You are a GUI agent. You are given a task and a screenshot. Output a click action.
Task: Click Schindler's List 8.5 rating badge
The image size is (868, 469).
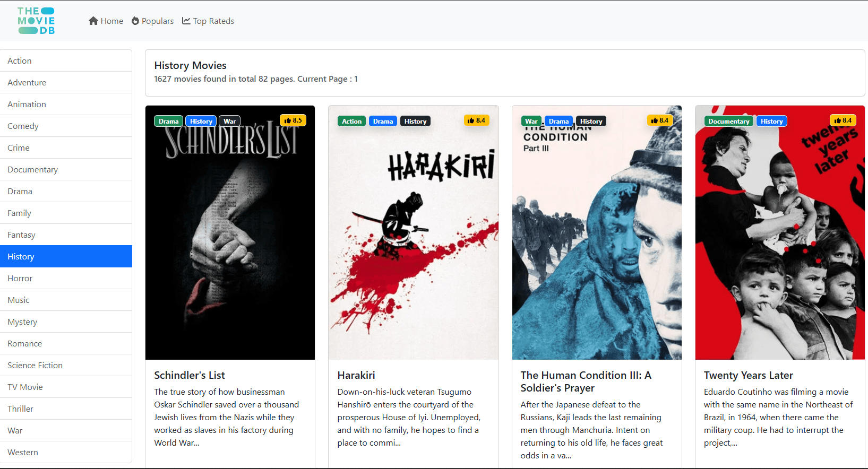point(293,120)
